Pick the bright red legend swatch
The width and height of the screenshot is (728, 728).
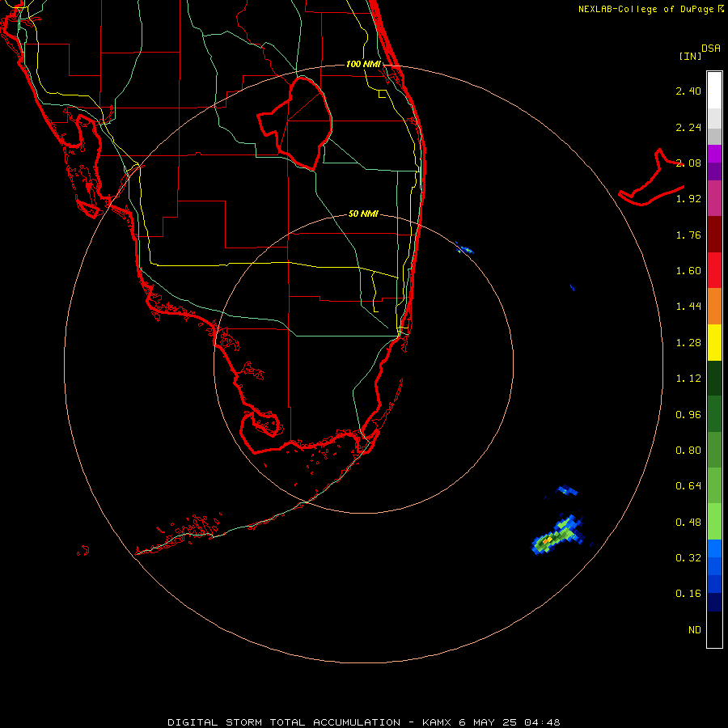(714, 270)
